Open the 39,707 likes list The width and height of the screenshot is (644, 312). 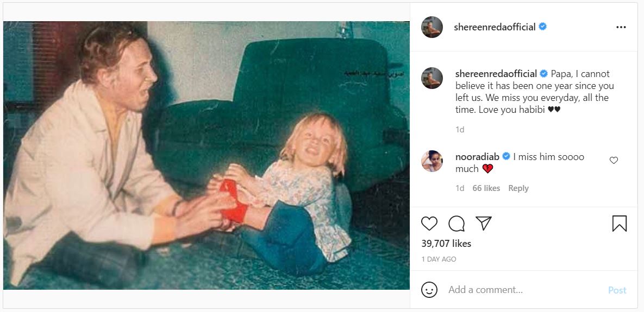pos(446,244)
